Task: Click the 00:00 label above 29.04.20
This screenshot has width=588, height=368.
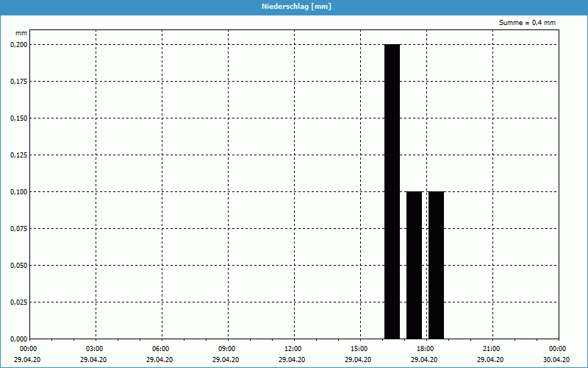Action: point(27,349)
